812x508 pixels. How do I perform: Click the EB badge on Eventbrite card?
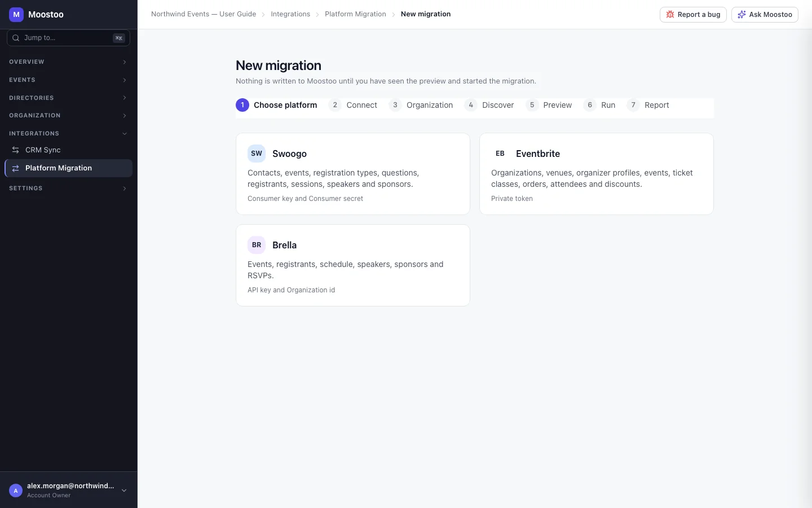(x=500, y=154)
